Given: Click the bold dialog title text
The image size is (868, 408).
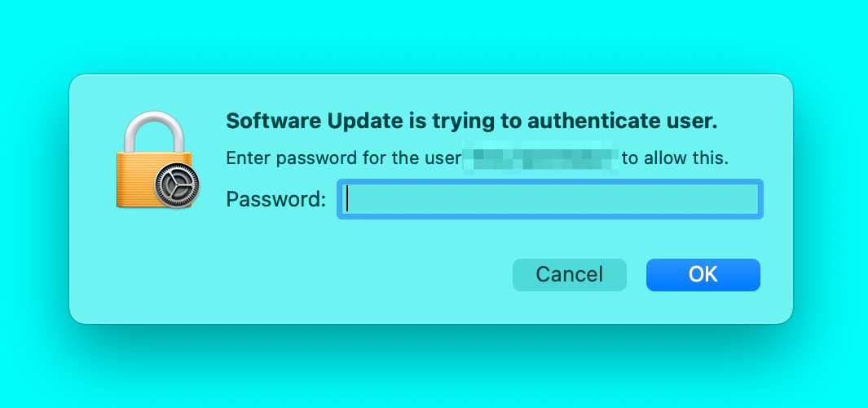Looking at the screenshot, I should click(472, 122).
